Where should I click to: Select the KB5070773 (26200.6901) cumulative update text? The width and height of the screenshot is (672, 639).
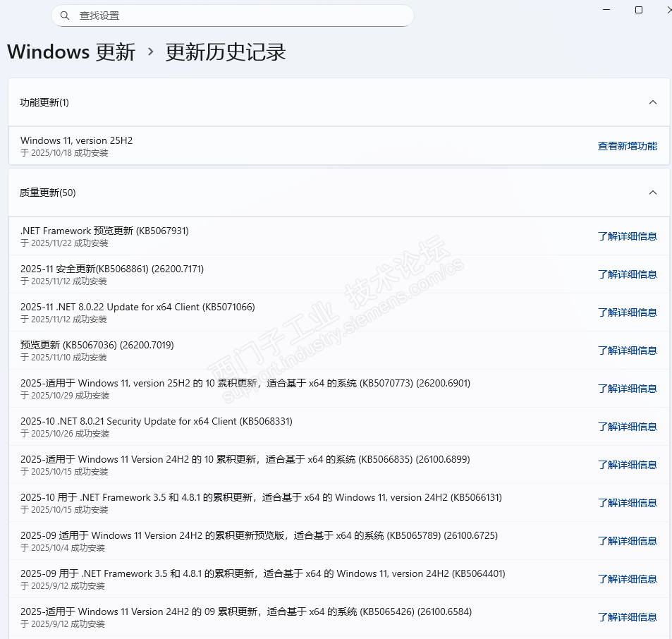point(245,383)
